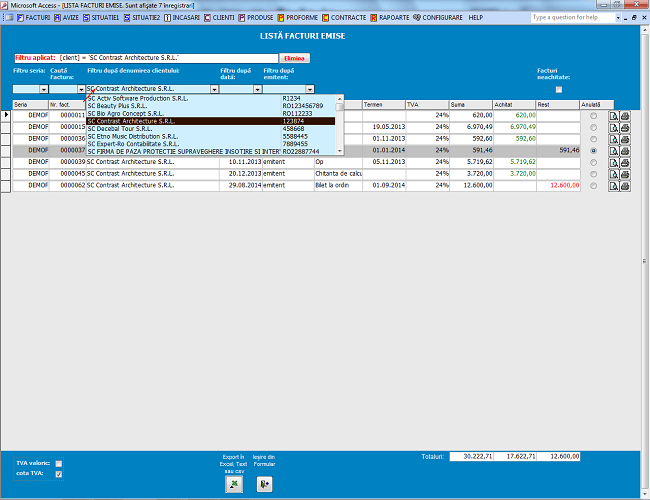Open PRODUSE from the toolbar
Screen dimensions: 650x500
(x=256, y=17)
